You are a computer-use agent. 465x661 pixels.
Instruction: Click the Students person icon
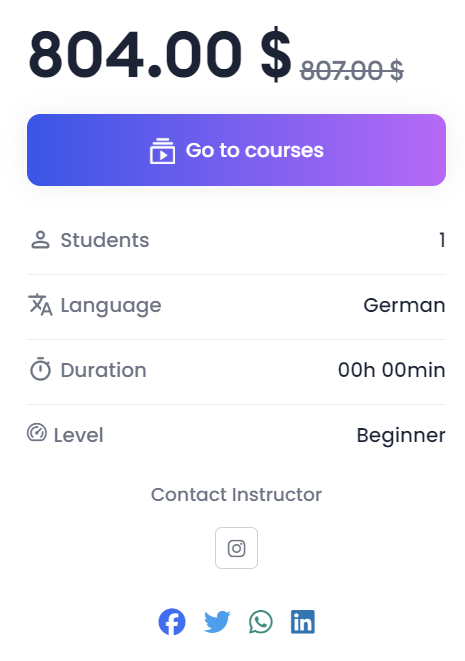40,240
